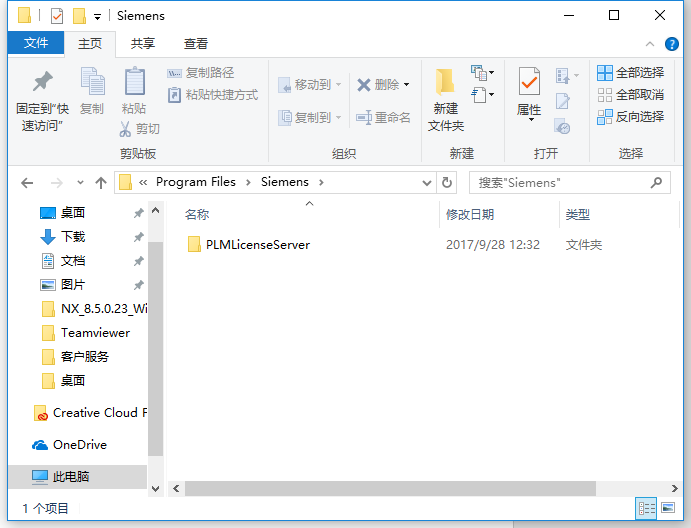Click the sidebar scroll down arrow
This screenshot has height=528, width=691.
(x=155, y=488)
